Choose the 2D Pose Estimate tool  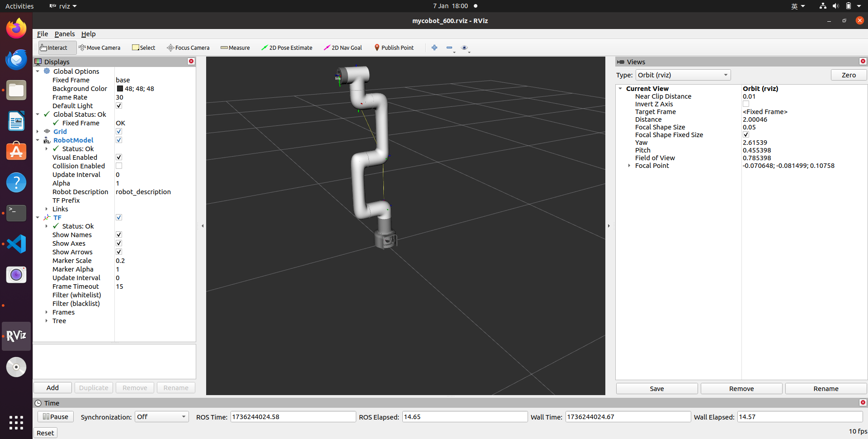click(287, 48)
